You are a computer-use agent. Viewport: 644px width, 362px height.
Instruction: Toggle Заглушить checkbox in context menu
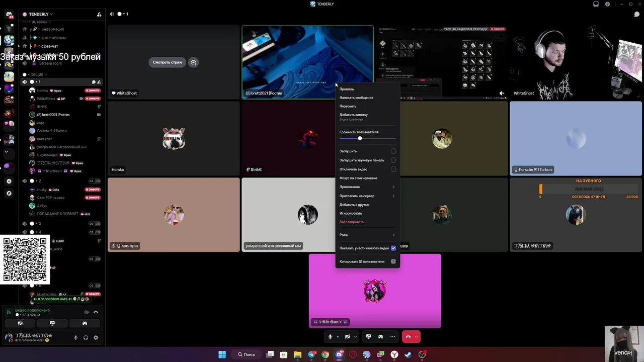tap(393, 151)
